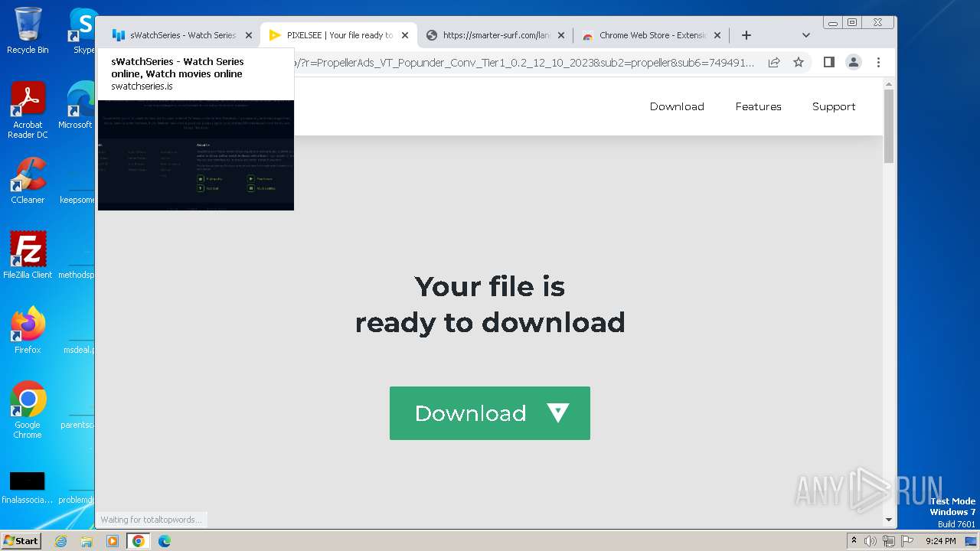Close the Chrome Web Store tab
This screenshot has height=551, width=980.
(x=717, y=35)
